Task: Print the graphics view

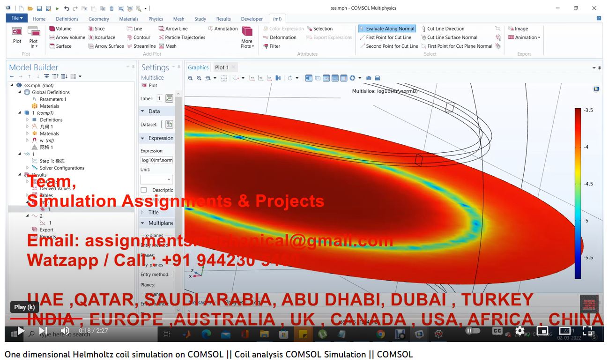Action: (378, 78)
